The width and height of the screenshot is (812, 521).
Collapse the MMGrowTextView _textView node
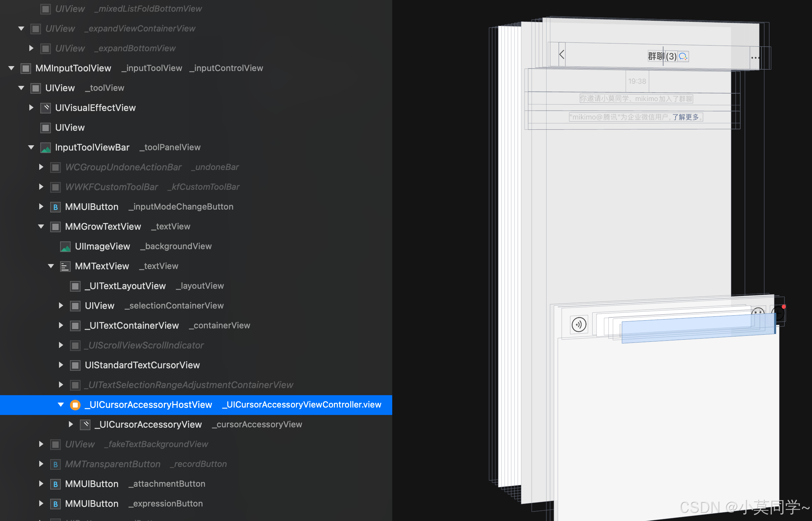click(41, 227)
